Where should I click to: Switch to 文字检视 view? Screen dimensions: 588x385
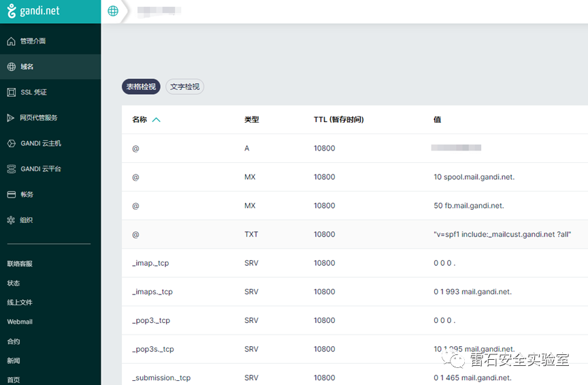click(x=185, y=87)
